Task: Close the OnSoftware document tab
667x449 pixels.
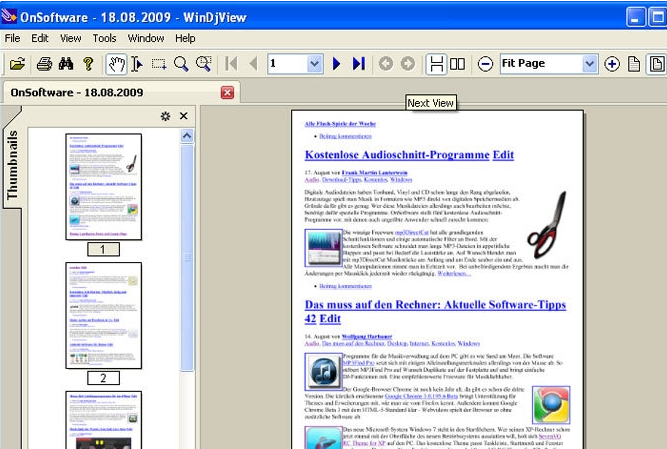Action: [228, 92]
